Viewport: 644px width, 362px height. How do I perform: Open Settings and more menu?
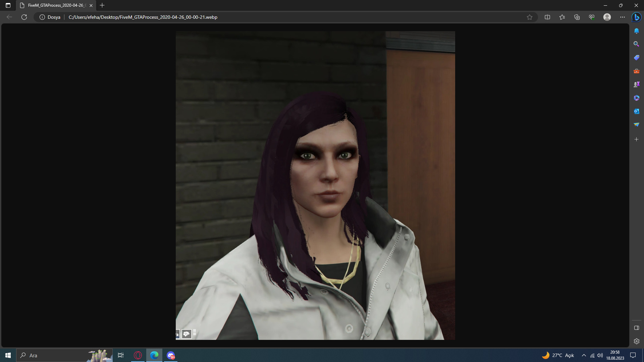(x=623, y=17)
